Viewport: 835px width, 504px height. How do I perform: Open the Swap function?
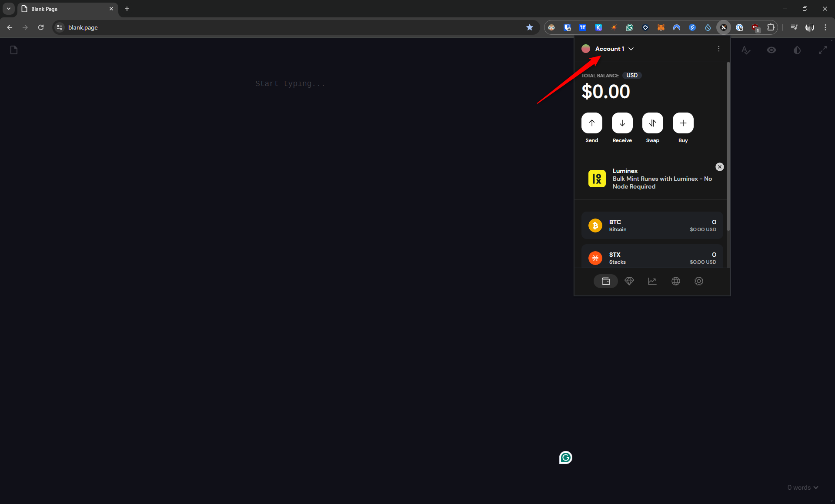652,123
